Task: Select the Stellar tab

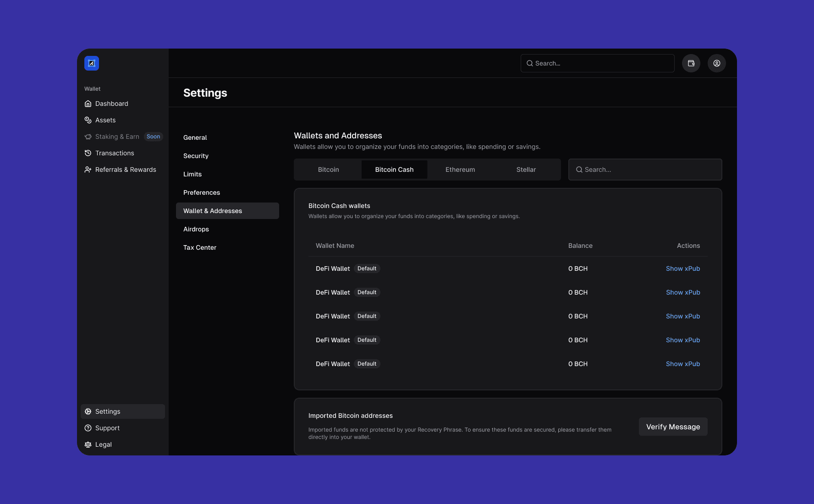Action: (526, 169)
